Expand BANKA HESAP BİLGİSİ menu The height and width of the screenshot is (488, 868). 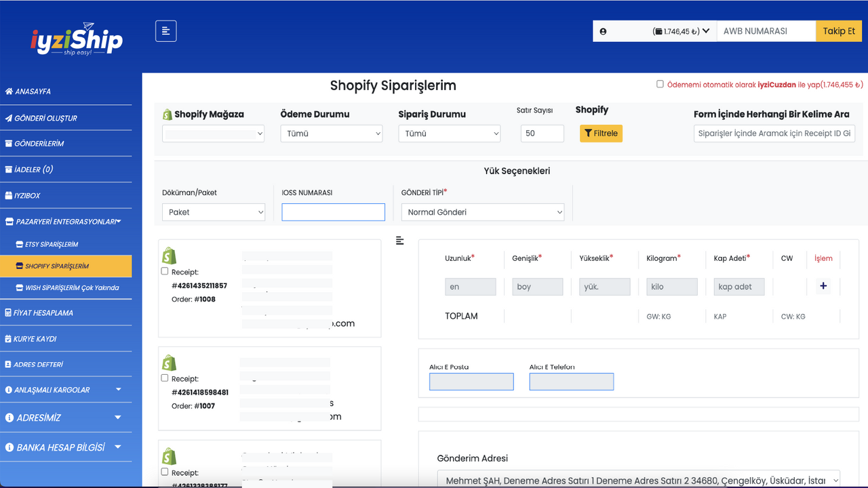click(x=66, y=447)
